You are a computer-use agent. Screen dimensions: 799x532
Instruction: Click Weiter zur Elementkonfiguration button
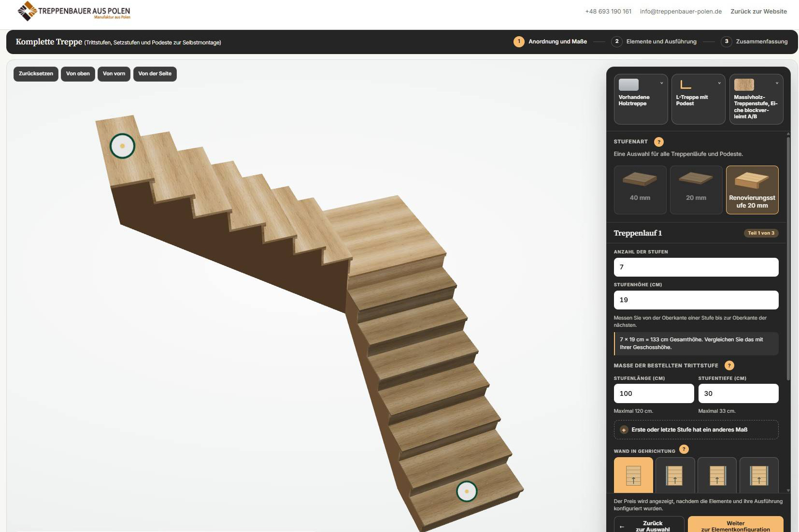pos(735,525)
